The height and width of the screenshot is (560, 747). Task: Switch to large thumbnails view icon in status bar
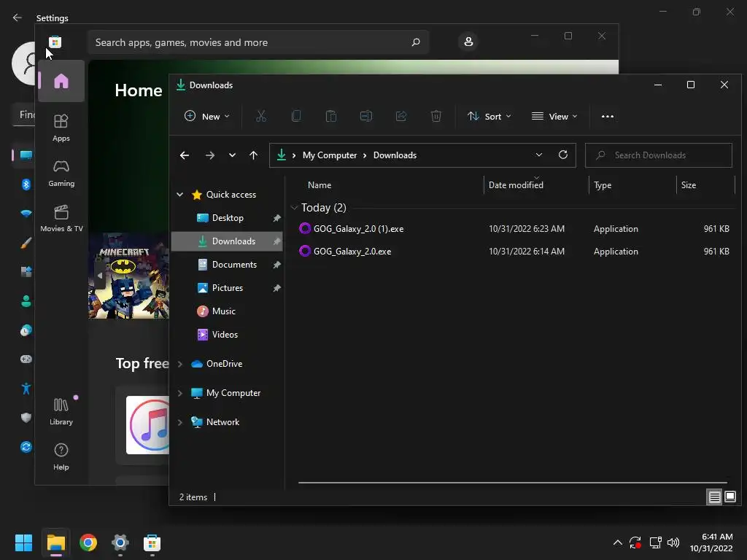pos(729,497)
